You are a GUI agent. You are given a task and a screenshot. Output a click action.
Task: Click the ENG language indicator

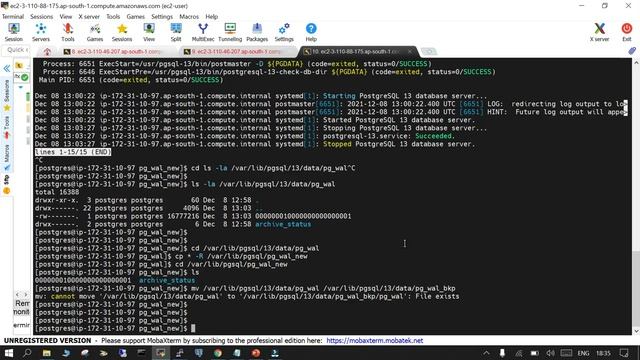coord(583,353)
